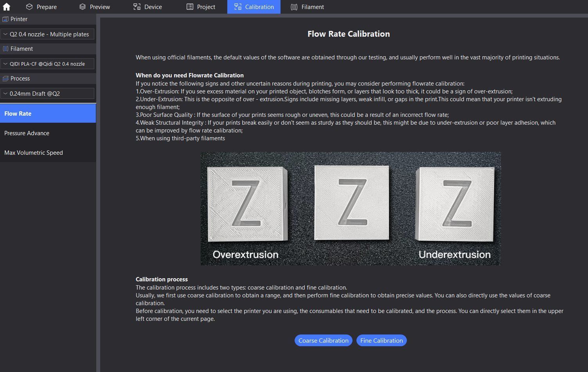Click the Preview layers icon
The width and height of the screenshot is (588, 372).
[x=82, y=7]
